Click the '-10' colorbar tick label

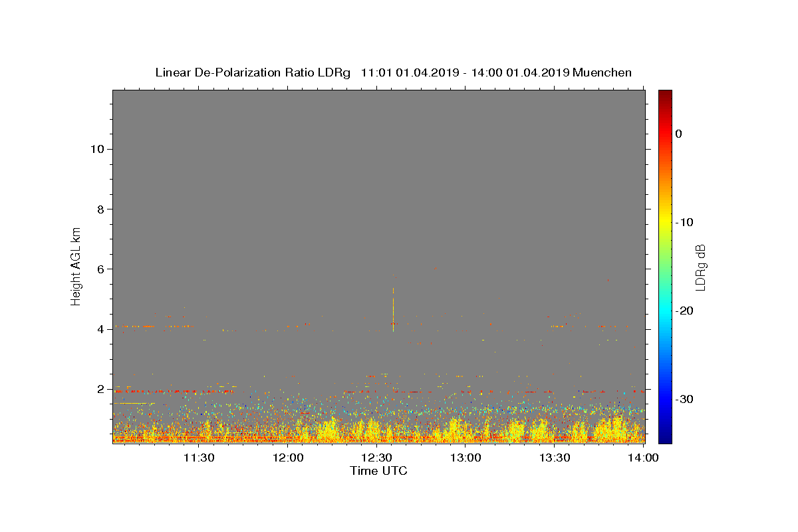pos(685,222)
